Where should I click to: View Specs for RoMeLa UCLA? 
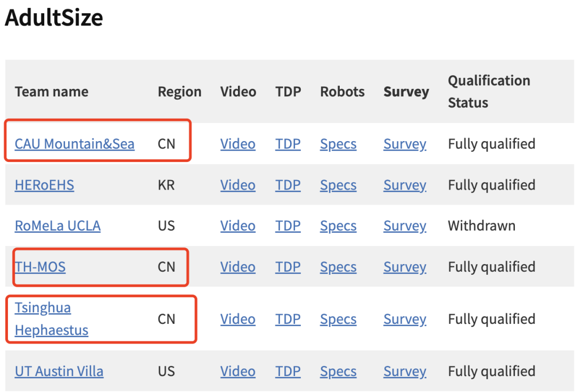click(x=338, y=225)
